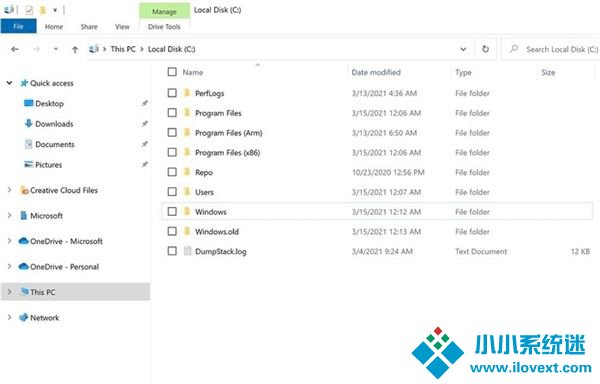Viewport: 600px width, 384px height.
Task: Select the Windows folder icon
Action: (x=187, y=211)
